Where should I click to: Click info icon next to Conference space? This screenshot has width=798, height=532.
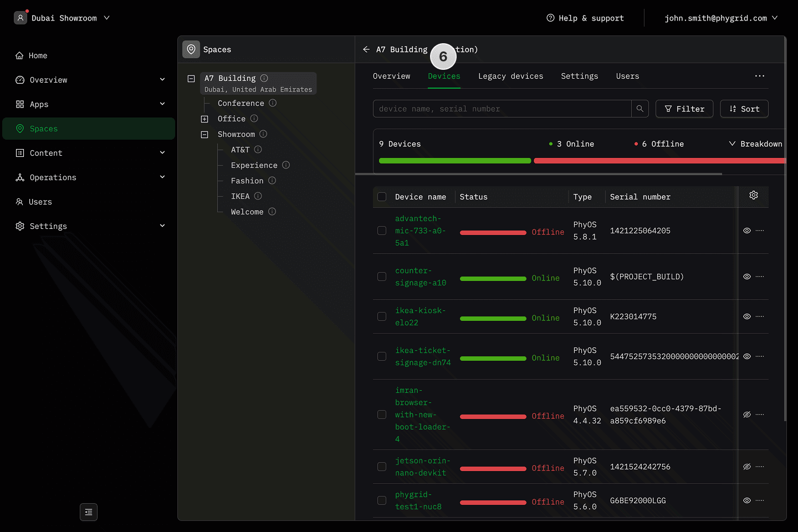pos(273,103)
